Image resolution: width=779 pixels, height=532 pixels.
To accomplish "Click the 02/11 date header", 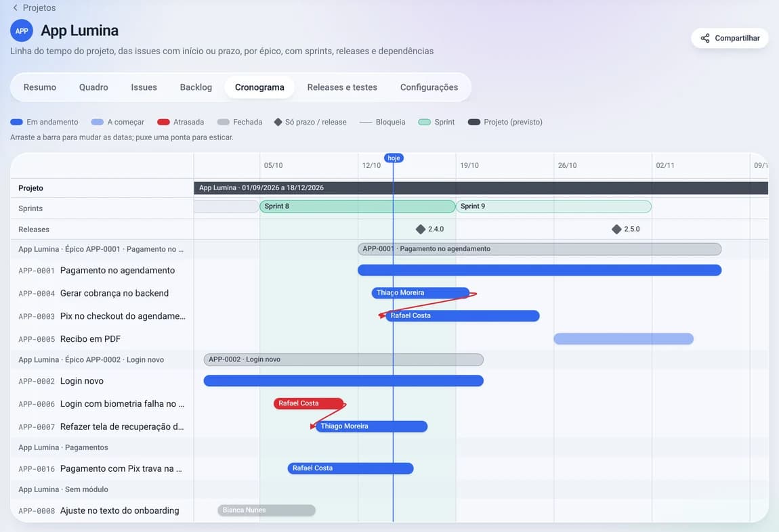I will (x=665, y=165).
